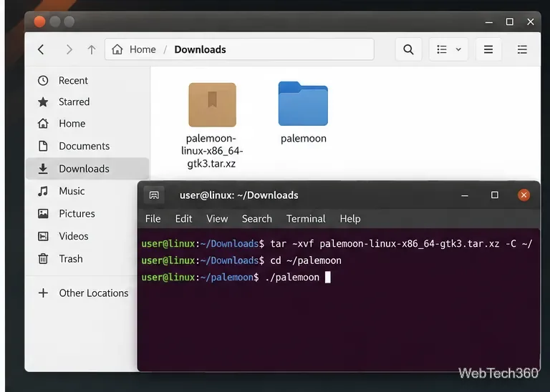Viewport: 550px width, 392px height.
Task: Click the Videos film icon
Action: coord(43,237)
